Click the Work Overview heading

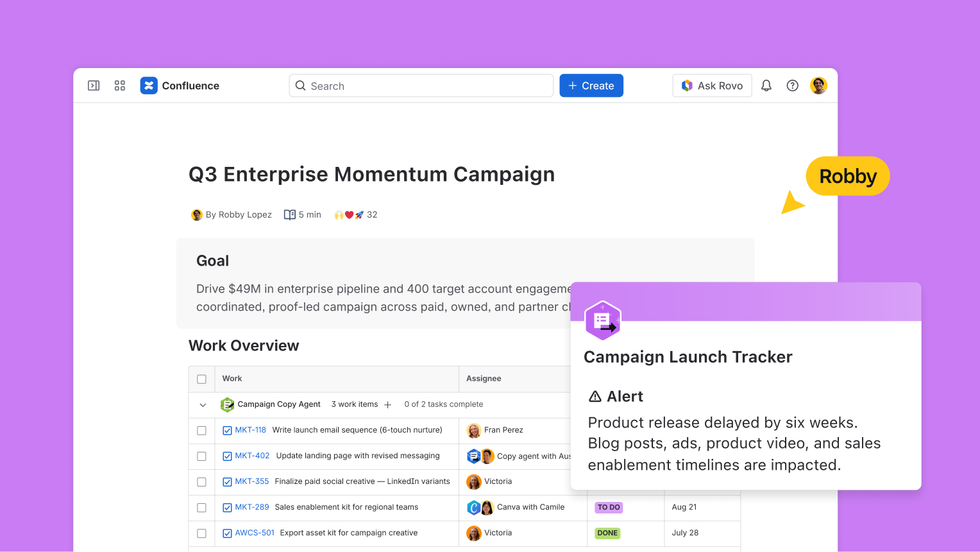244,345
